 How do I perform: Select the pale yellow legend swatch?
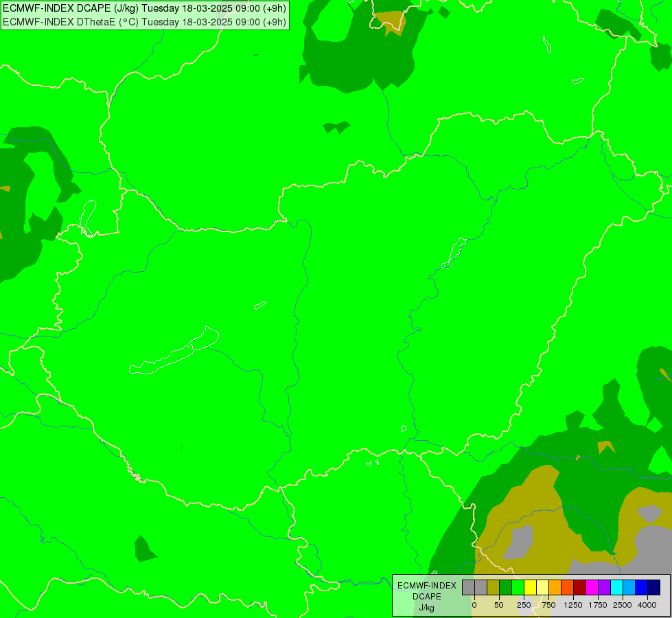tap(542, 587)
